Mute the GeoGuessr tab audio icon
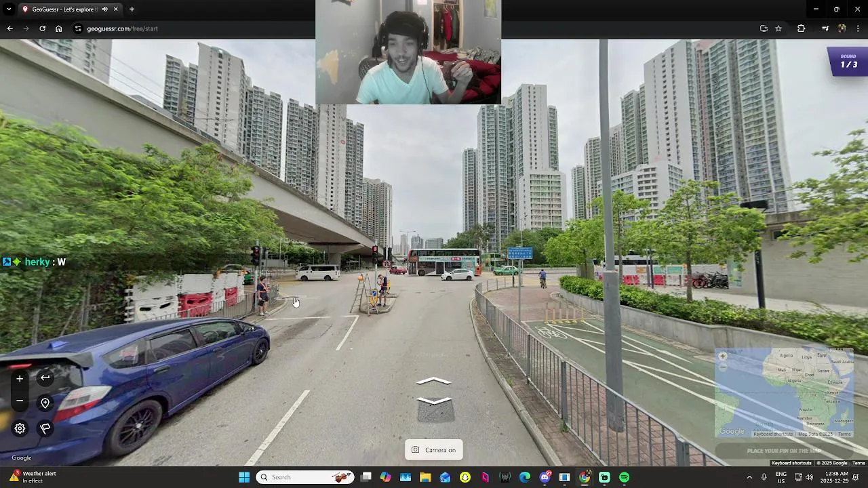Image resolution: width=868 pixels, height=488 pixels. (104, 9)
